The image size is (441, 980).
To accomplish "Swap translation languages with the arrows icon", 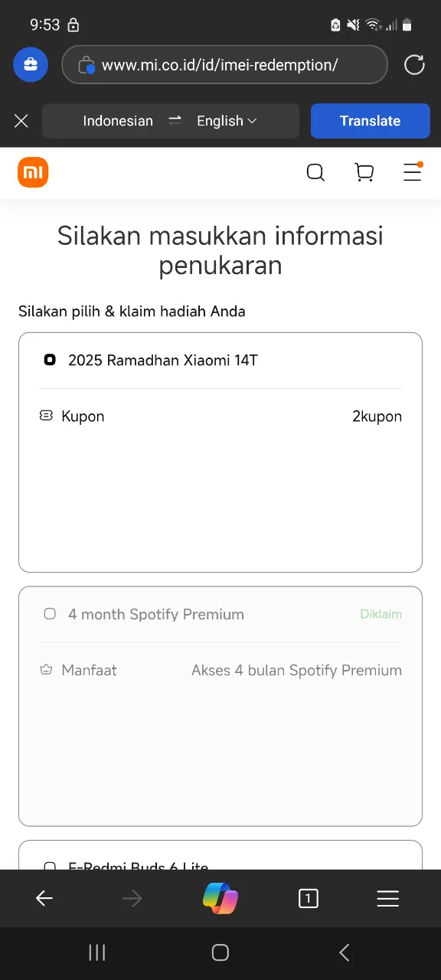I will click(175, 121).
